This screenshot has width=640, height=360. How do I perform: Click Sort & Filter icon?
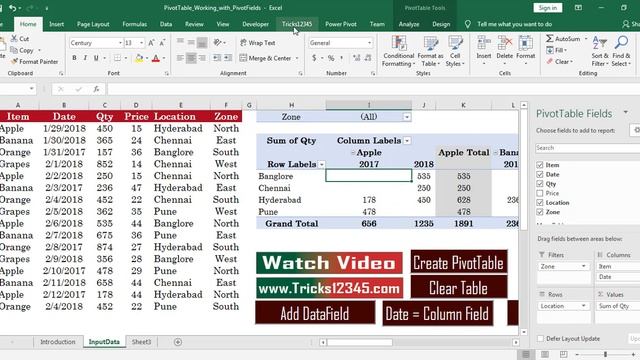[600, 43]
